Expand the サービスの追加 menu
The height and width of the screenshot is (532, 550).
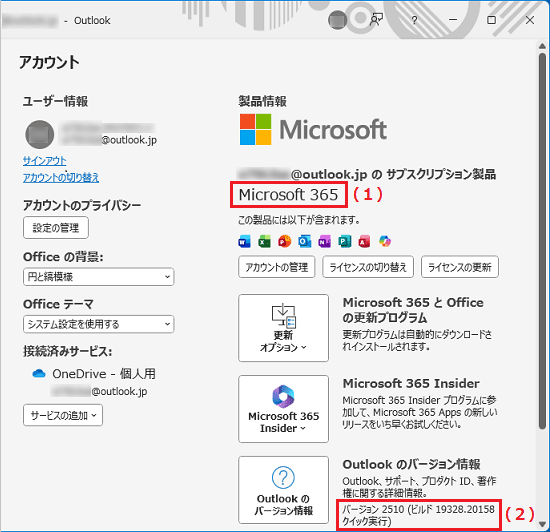pos(63,415)
